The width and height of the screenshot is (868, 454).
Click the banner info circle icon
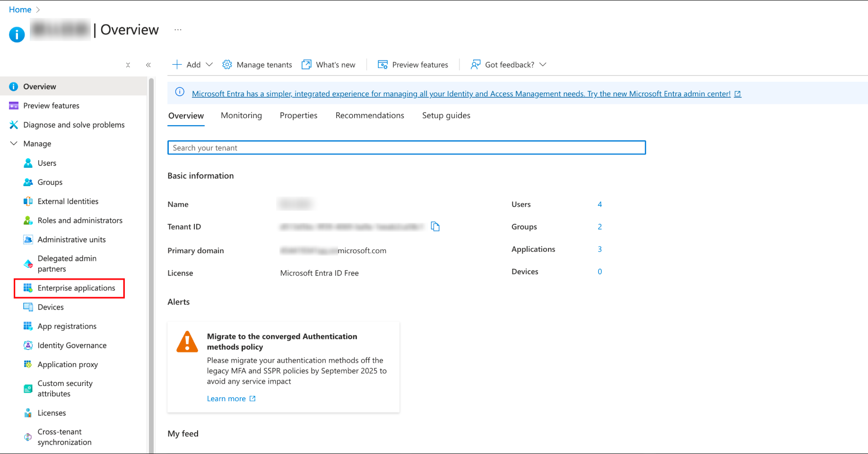(x=180, y=92)
